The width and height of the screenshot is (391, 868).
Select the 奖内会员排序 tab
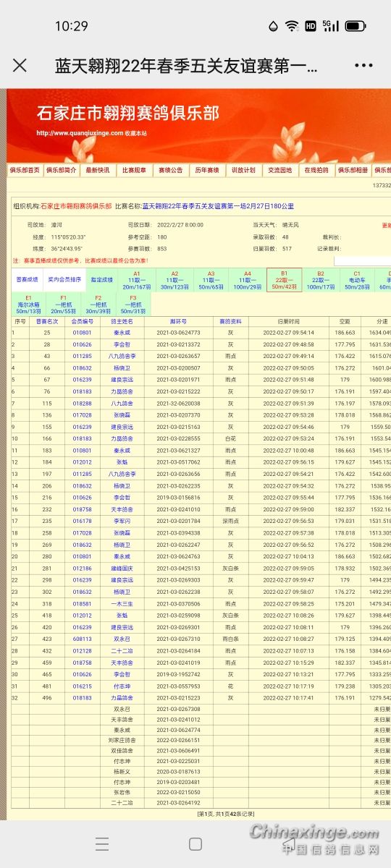[64, 279]
